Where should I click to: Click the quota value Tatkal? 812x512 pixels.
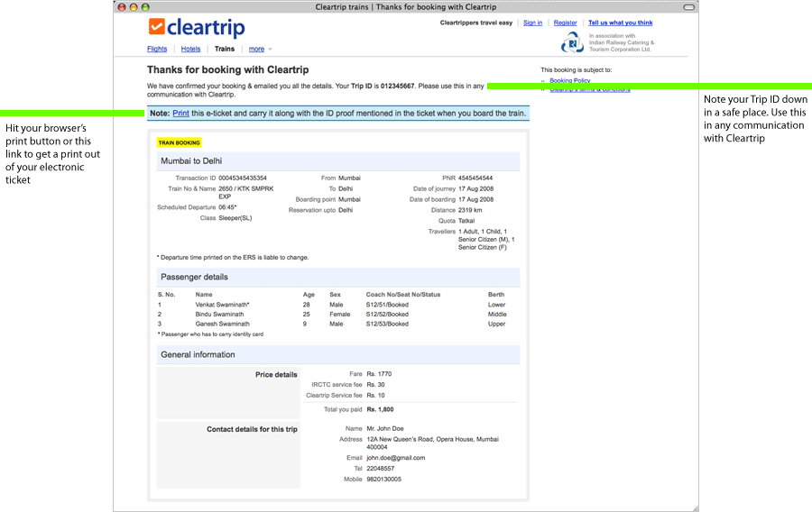(x=466, y=221)
